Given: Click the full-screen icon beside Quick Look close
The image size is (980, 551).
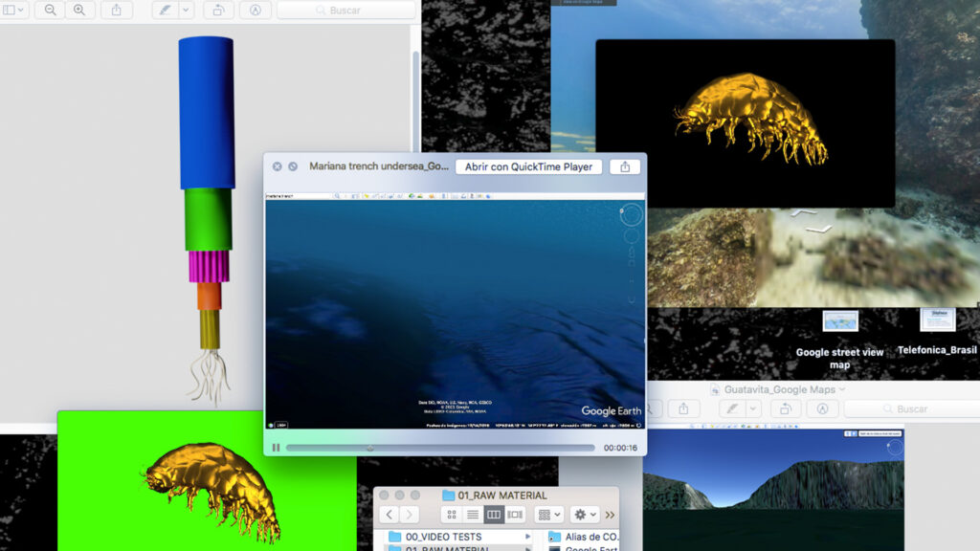Looking at the screenshot, I should (x=293, y=166).
